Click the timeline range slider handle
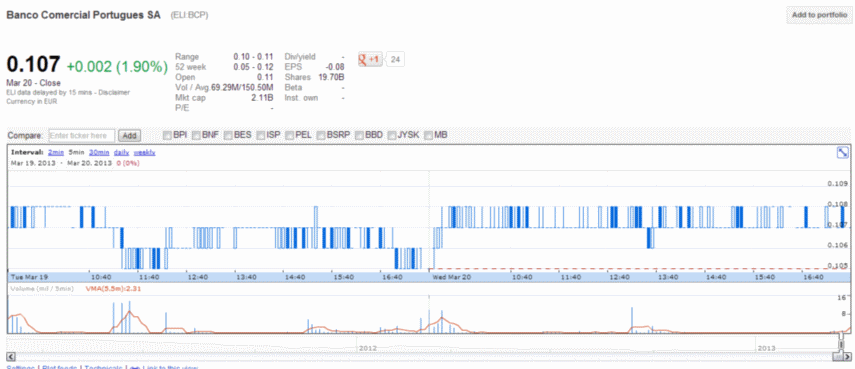Viewport: 855px width, 369px height. [x=841, y=345]
